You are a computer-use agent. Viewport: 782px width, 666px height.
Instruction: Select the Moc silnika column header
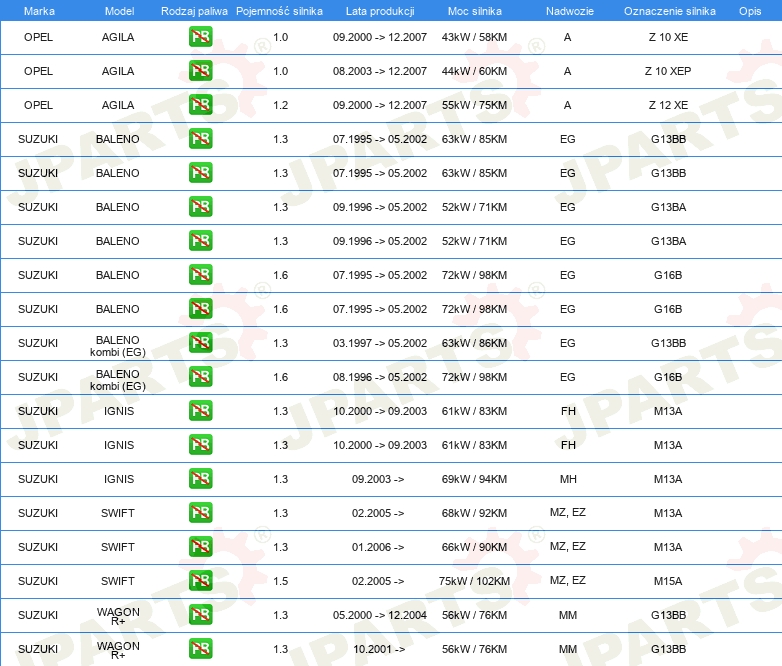point(475,11)
